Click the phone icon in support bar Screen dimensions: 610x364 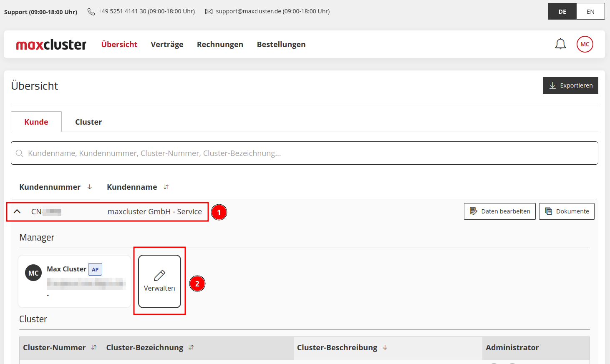click(91, 12)
